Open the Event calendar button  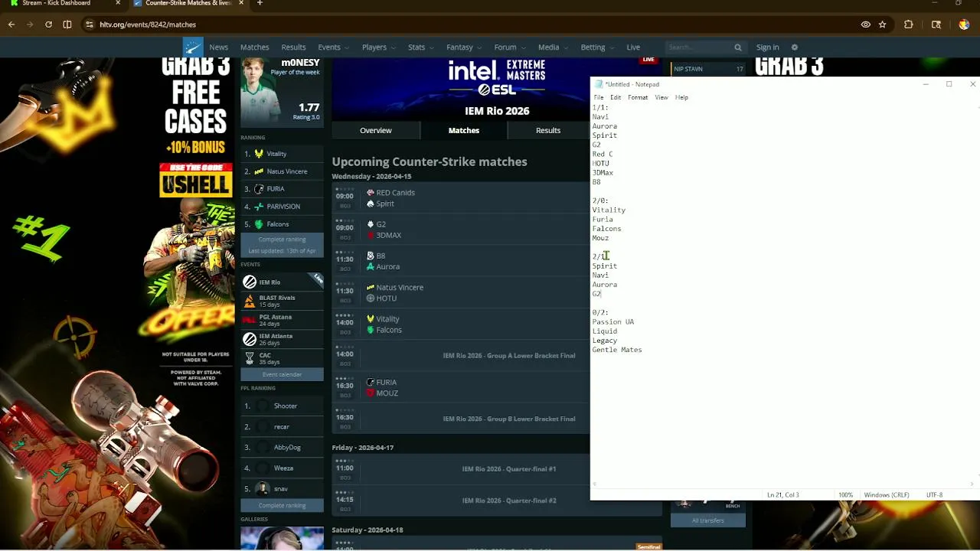[x=282, y=374]
